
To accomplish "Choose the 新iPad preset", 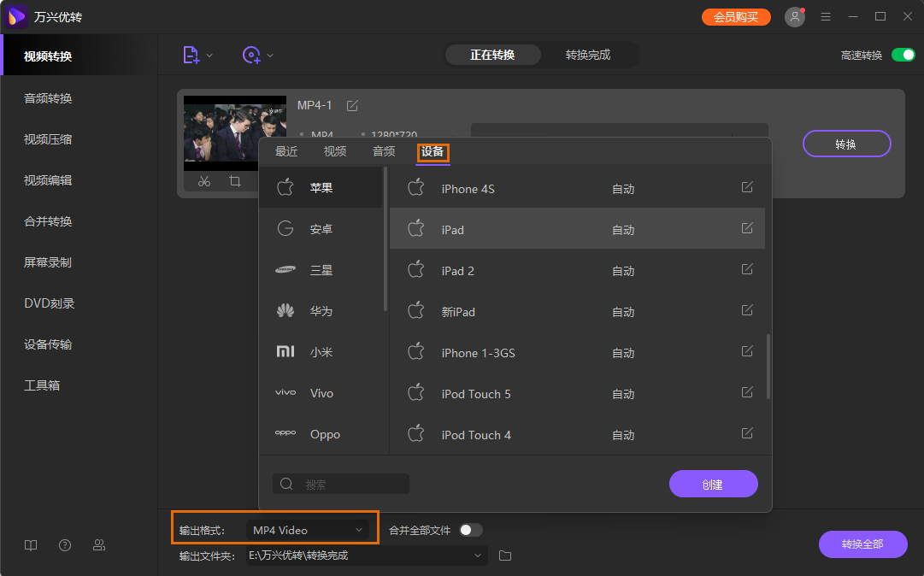I will coord(577,311).
